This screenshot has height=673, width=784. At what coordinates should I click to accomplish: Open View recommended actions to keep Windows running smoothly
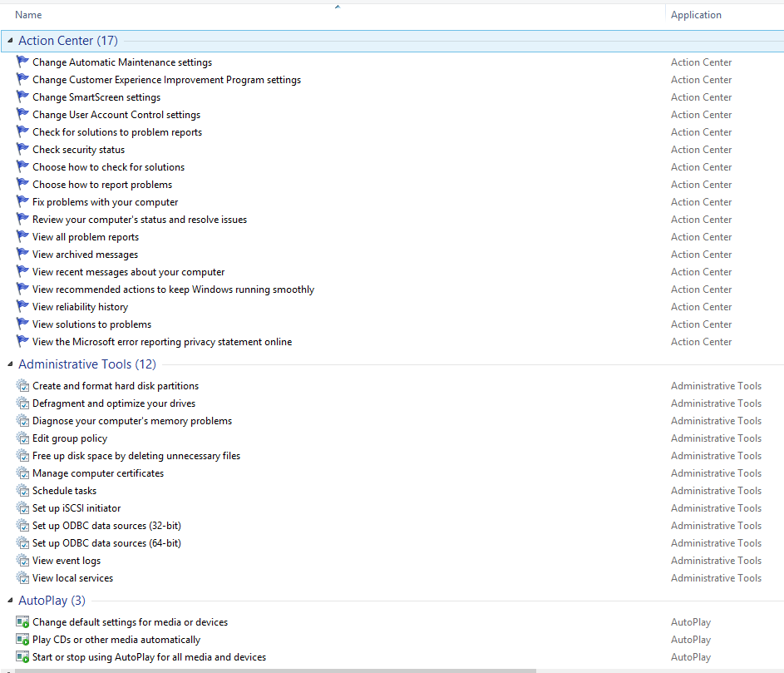(x=174, y=289)
